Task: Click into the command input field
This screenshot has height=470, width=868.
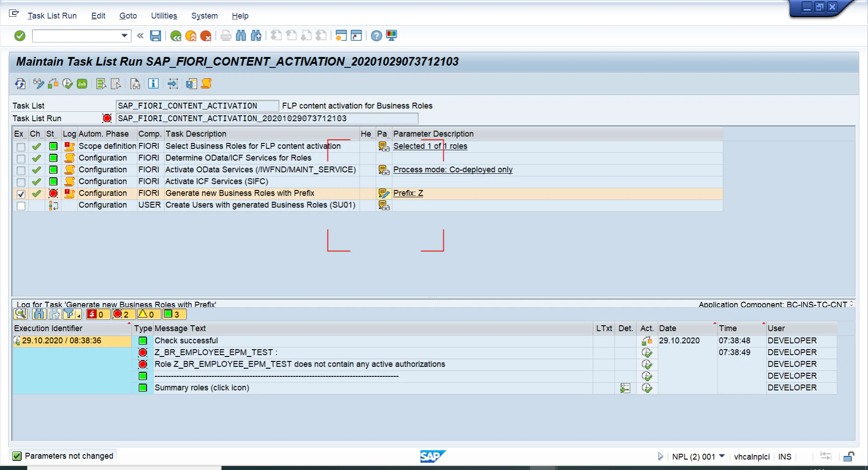Action: pyautogui.click(x=76, y=36)
